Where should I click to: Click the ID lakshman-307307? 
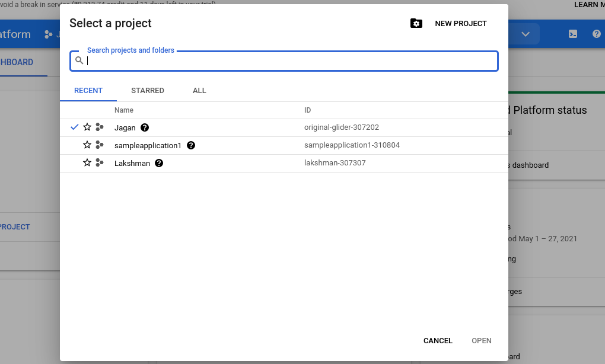[335, 162]
